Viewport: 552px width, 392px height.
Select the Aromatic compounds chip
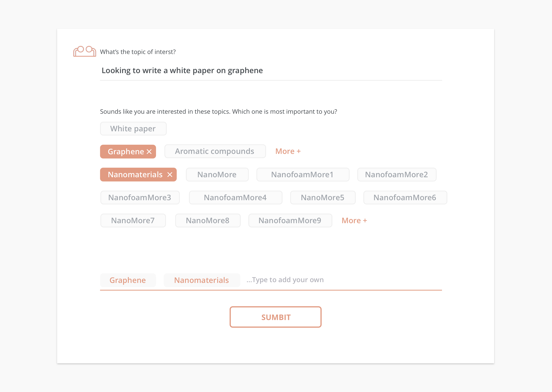215,151
